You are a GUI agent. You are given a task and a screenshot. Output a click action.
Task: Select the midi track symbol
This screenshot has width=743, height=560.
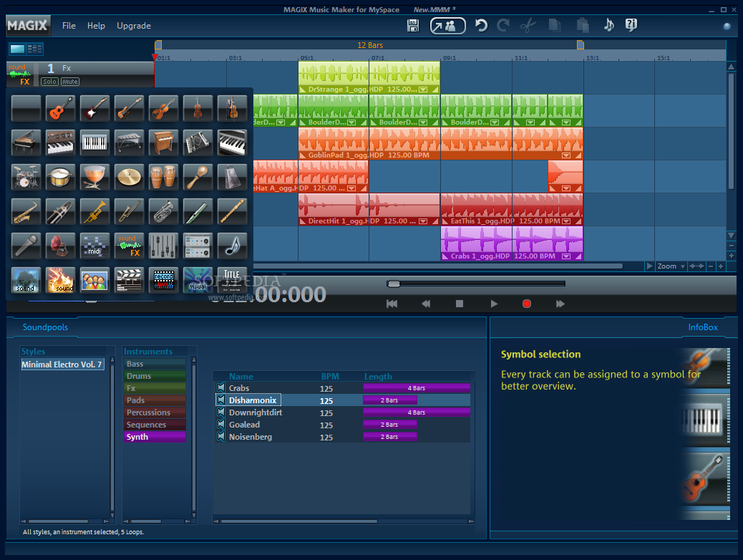tap(94, 246)
